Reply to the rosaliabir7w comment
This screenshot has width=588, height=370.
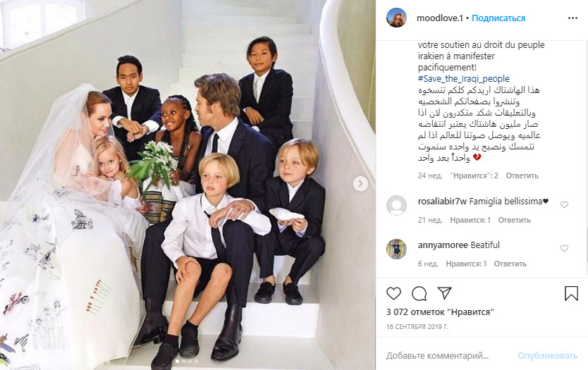[514, 220]
